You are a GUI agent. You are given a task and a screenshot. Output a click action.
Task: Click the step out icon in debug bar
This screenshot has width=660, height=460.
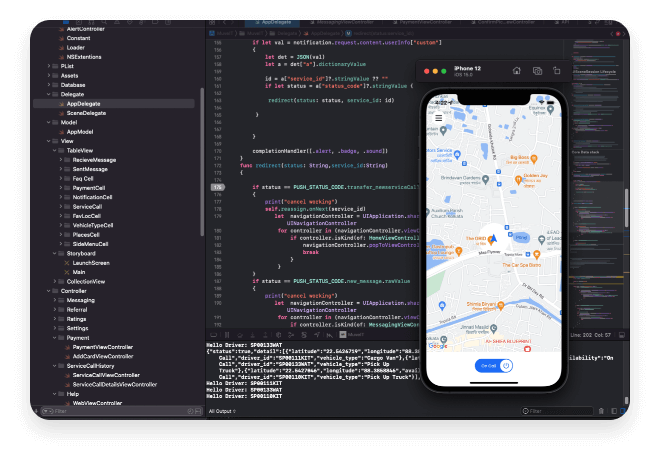click(x=265, y=335)
